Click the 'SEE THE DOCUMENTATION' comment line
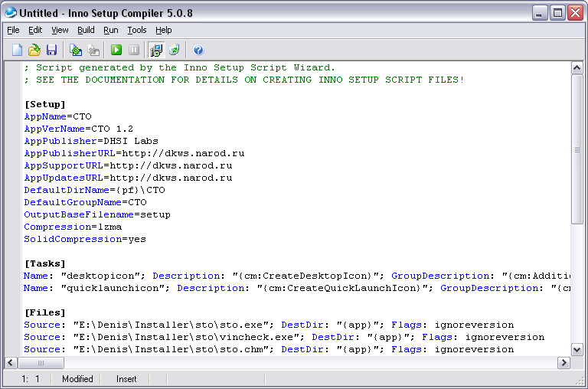The width and height of the screenshot is (588, 389). (x=244, y=80)
